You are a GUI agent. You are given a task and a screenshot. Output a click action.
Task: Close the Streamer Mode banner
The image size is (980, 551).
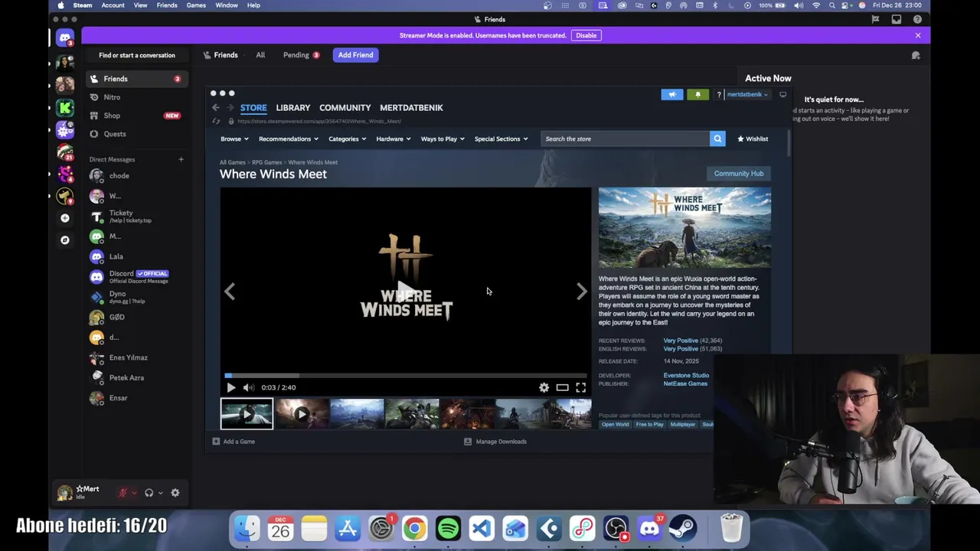coord(918,35)
